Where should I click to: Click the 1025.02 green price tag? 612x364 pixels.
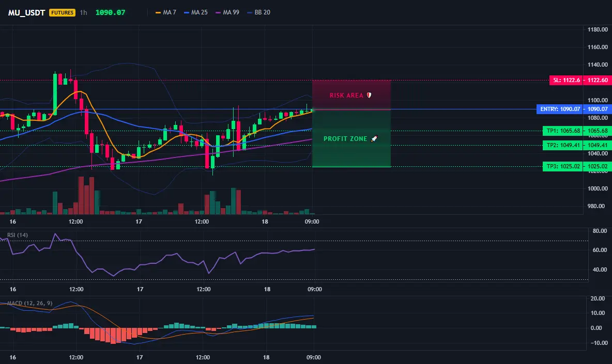pyautogui.click(x=598, y=166)
